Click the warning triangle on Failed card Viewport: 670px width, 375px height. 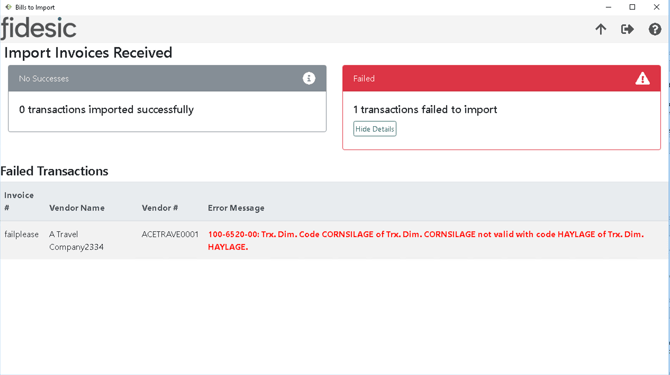pyautogui.click(x=642, y=78)
